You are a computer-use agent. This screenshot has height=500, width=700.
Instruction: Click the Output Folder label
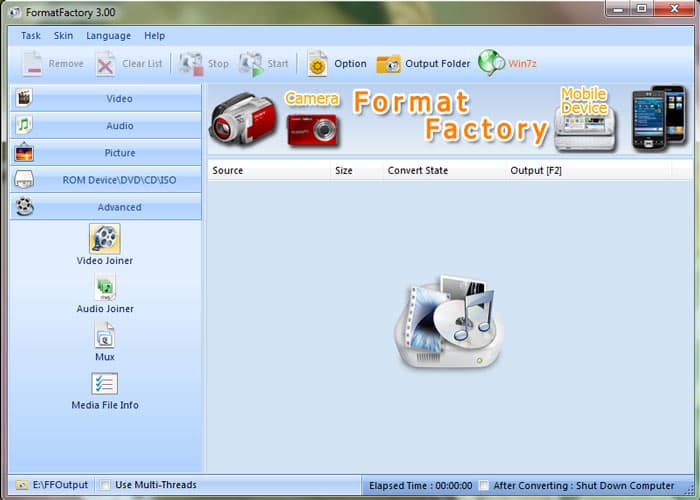point(438,64)
